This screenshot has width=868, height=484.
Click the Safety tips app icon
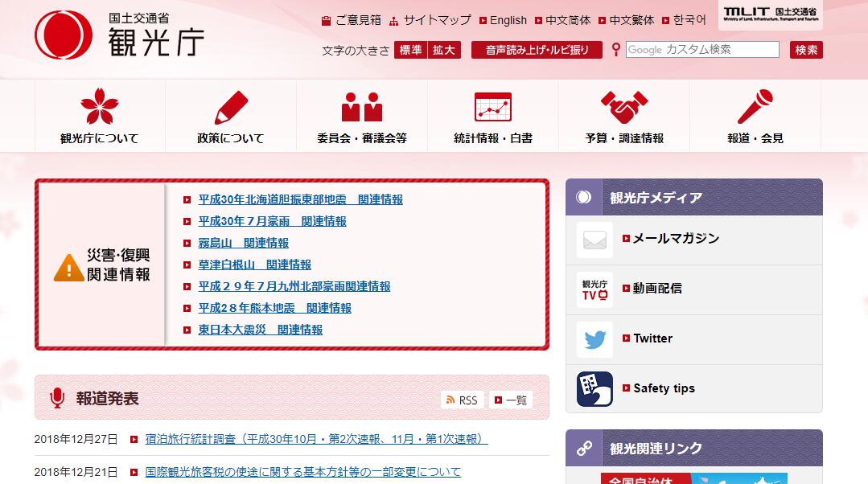tap(594, 389)
